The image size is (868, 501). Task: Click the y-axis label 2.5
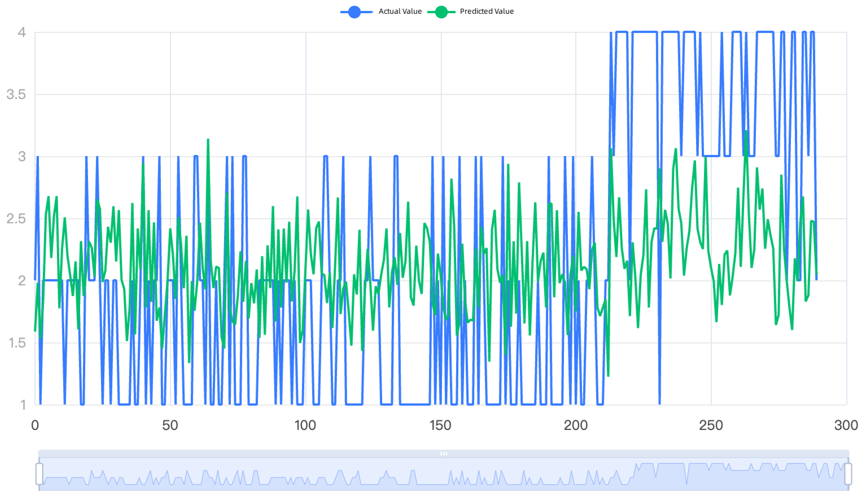click(x=16, y=219)
